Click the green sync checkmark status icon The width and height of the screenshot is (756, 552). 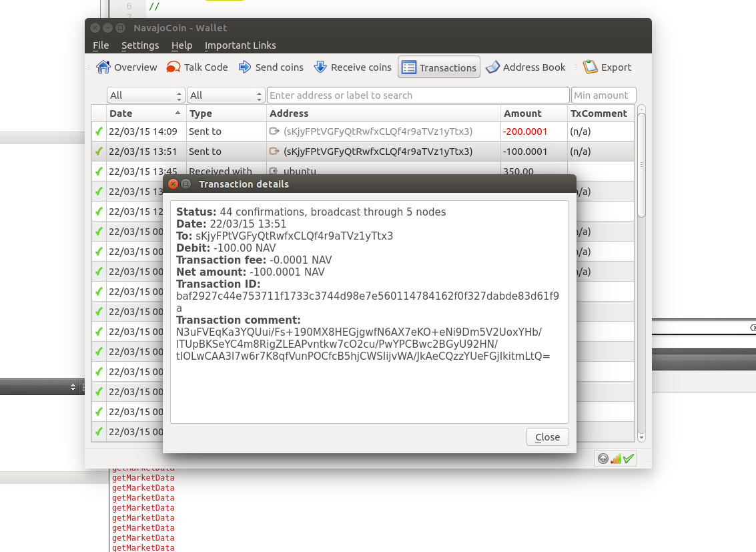[x=629, y=459]
